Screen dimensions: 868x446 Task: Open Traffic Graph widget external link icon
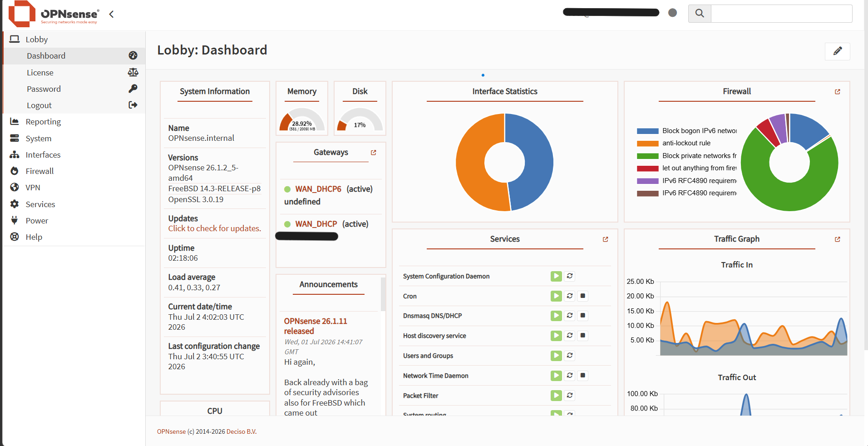[x=837, y=239]
